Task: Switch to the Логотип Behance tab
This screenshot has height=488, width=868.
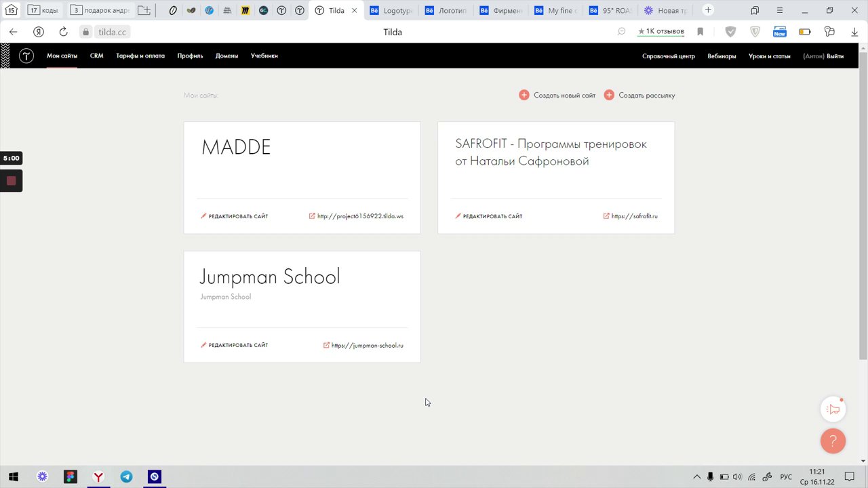Action: (446, 10)
